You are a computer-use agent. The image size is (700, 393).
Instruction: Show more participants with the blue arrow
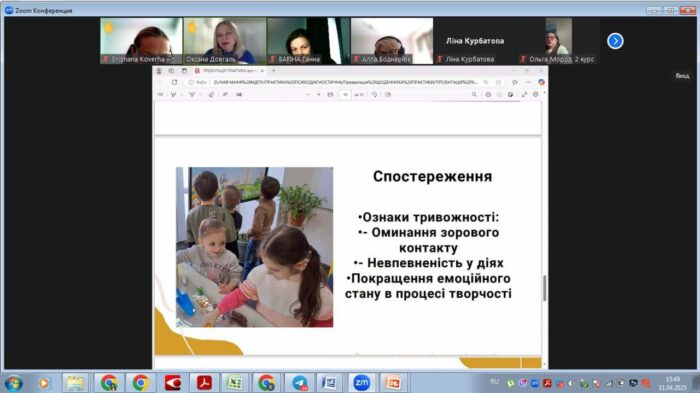615,41
